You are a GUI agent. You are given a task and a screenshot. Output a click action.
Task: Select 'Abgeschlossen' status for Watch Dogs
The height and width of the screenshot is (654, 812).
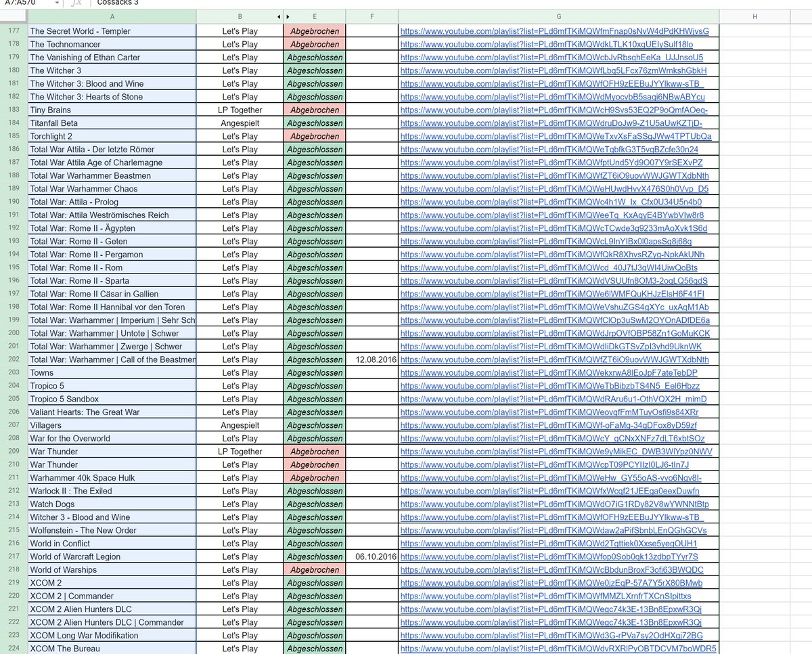tap(315, 504)
